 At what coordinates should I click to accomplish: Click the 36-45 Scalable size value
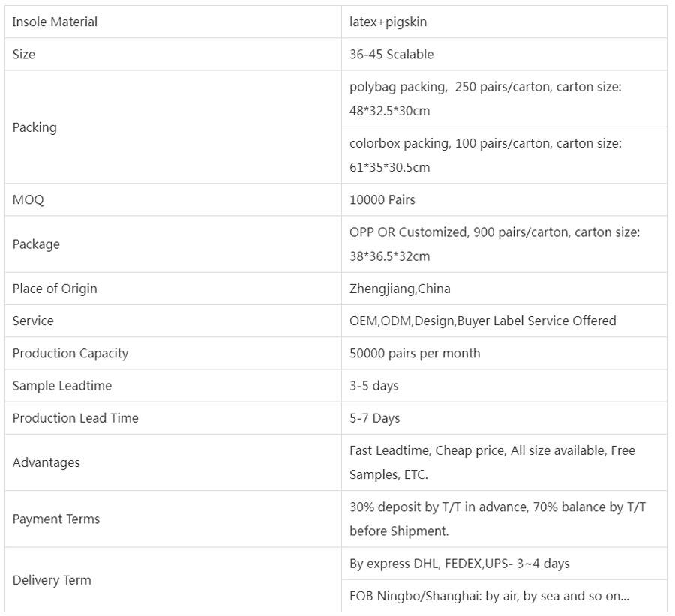[391, 54]
